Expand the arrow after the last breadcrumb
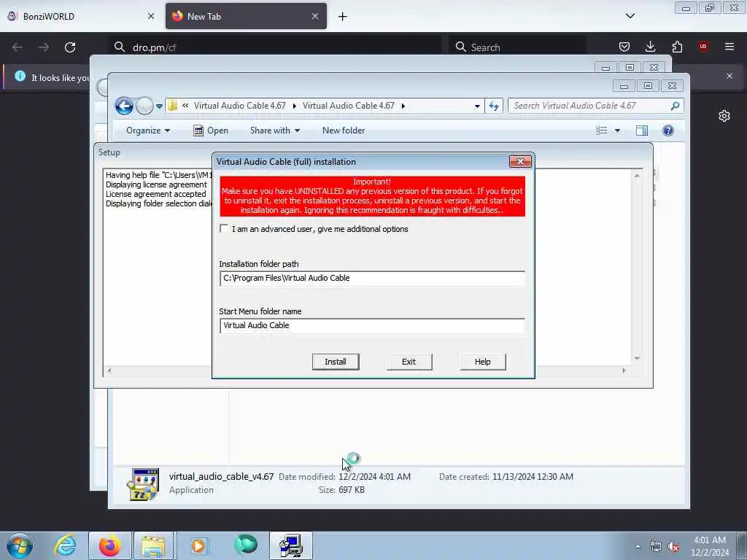The width and height of the screenshot is (747, 560). point(403,106)
